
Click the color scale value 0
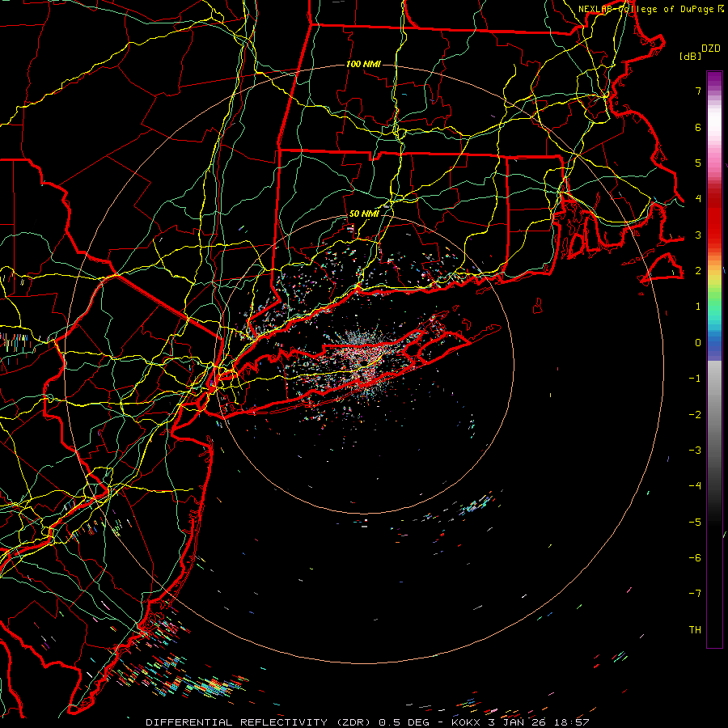pyautogui.click(x=698, y=343)
